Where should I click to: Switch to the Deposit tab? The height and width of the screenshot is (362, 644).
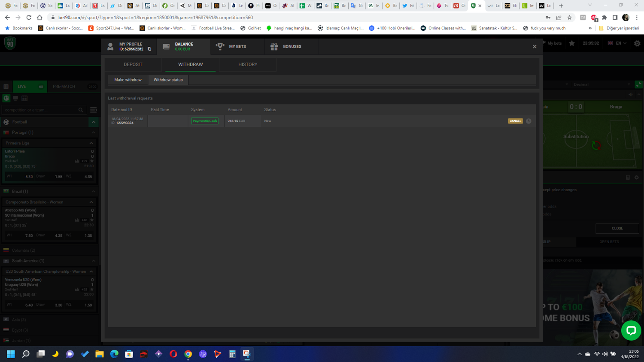tap(133, 64)
